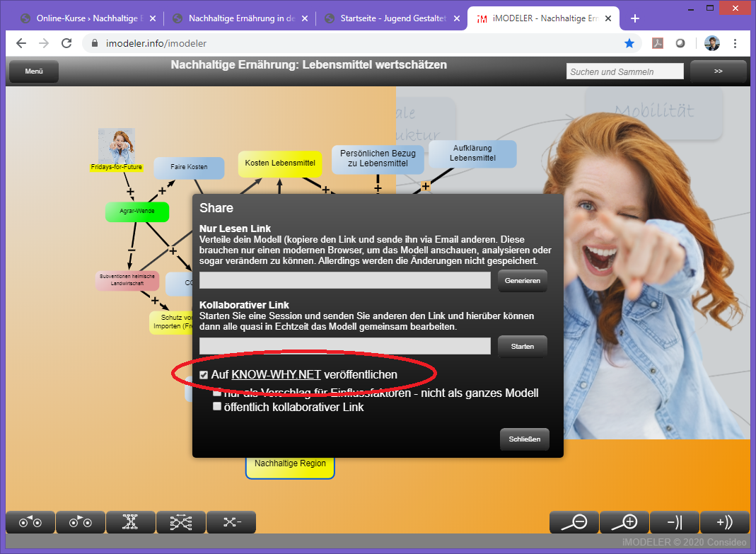Open the Chrome profile avatar
This screenshot has height=554, width=756.
(712, 43)
